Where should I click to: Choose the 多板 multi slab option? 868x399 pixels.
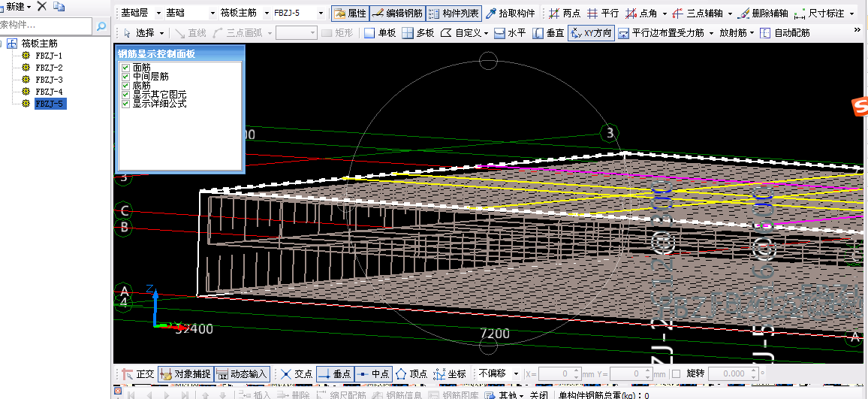tap(418, 33)
